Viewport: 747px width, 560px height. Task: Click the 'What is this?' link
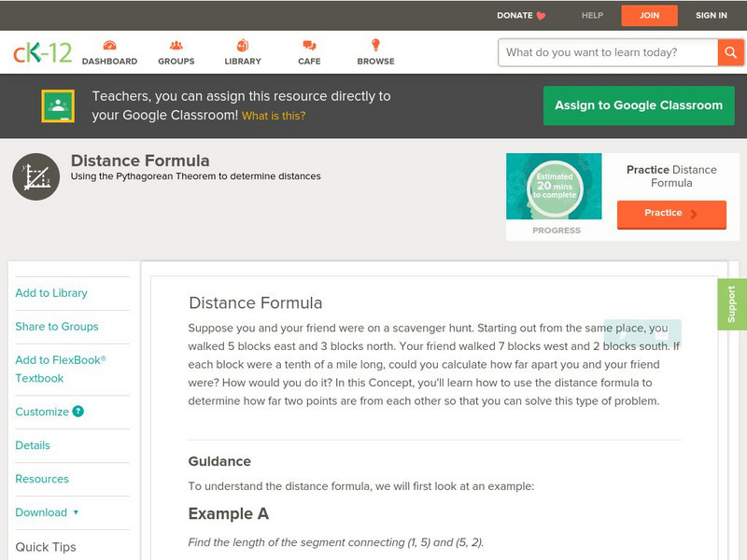pyautogui.click(x=274, y=116)
